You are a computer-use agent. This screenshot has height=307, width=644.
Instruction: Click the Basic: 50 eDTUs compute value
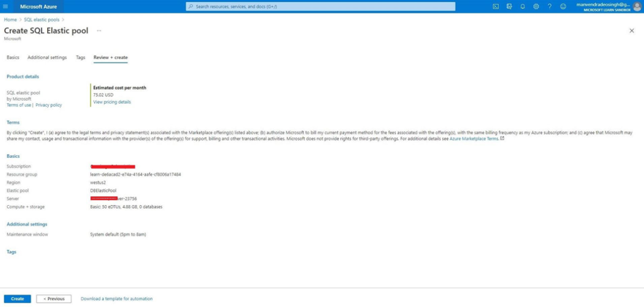click(x=126, y=207)
